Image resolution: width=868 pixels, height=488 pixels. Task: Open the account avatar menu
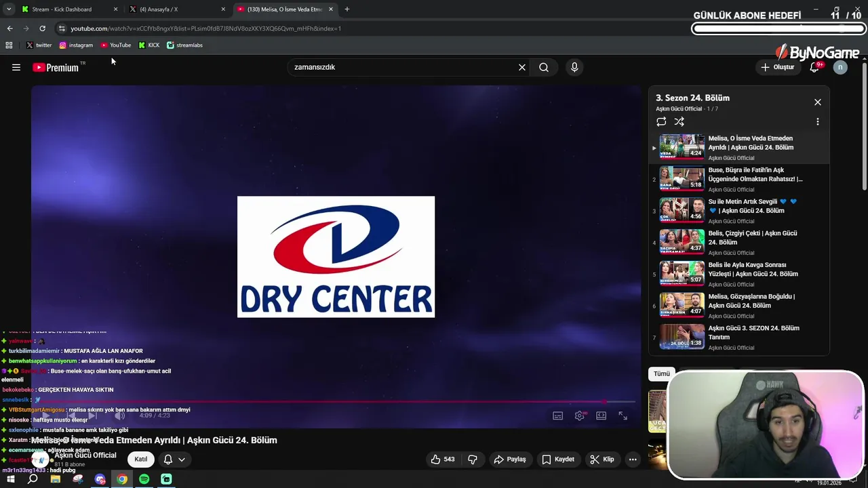(840, 67)
